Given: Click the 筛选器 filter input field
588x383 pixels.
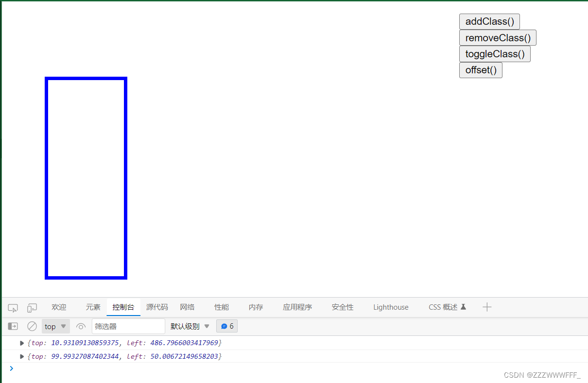Looking at the screenshot, I should [x=128, y=326].
